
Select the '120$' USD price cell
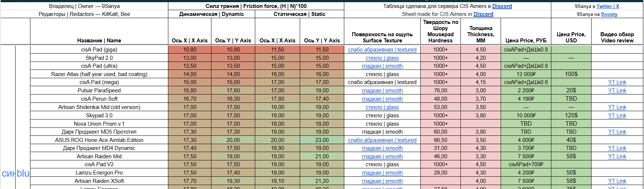coord(571,115)
